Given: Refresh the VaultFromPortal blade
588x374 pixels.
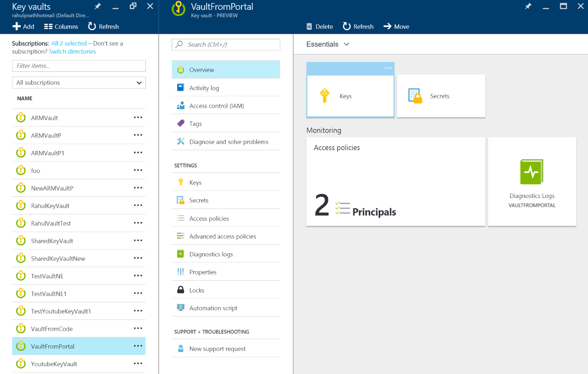Looking at the screenshot, I should pos(358,26).
